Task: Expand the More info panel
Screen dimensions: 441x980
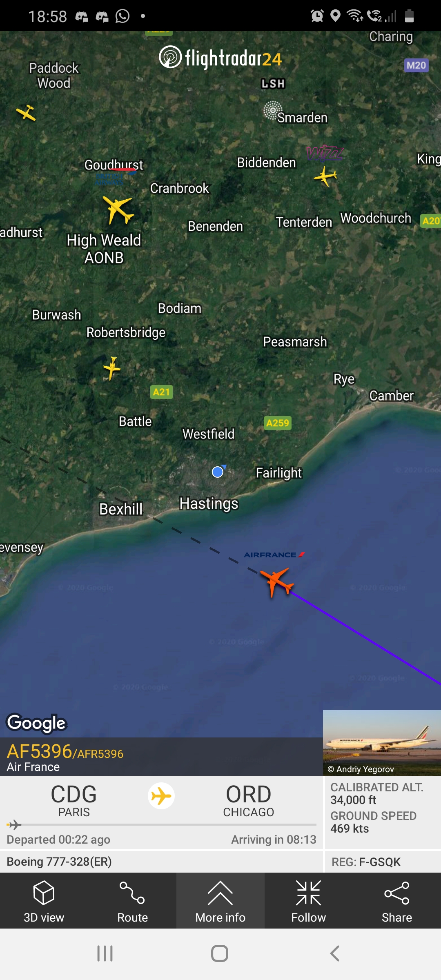Action: coord(220,901)
